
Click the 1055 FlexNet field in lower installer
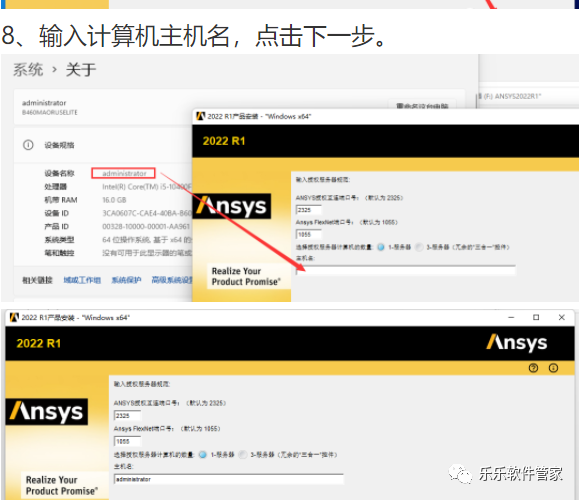click(x=127, y=441)
